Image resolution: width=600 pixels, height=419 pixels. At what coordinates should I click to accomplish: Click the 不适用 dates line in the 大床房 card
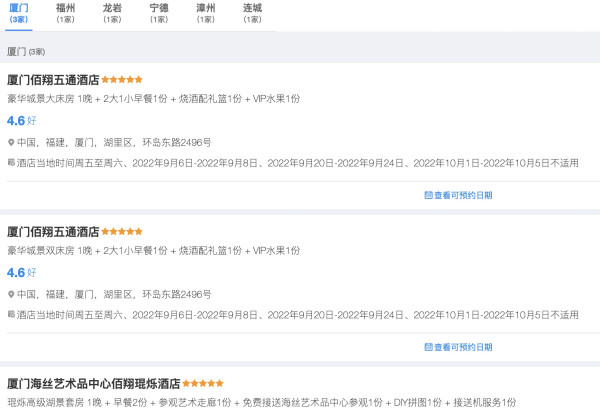coord(297,163)
